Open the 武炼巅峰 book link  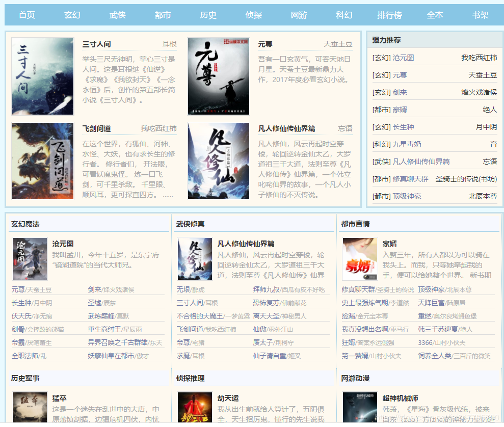[101, 316]
